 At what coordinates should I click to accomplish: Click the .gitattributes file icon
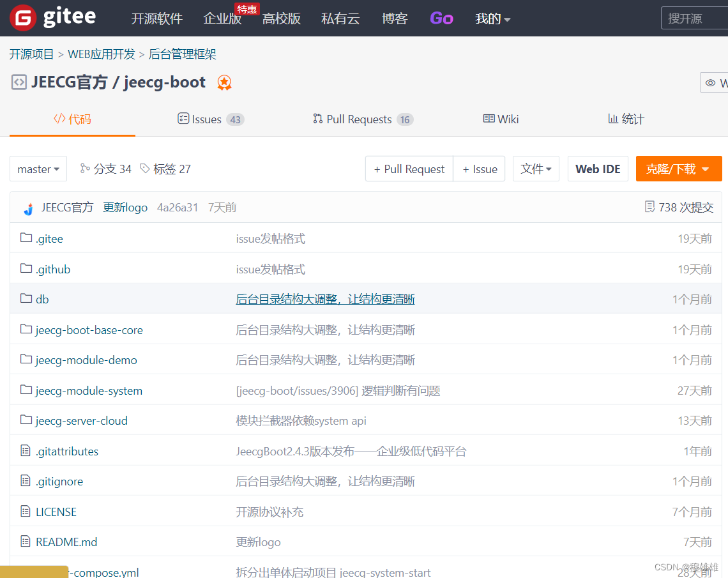[x=26, y=450]
